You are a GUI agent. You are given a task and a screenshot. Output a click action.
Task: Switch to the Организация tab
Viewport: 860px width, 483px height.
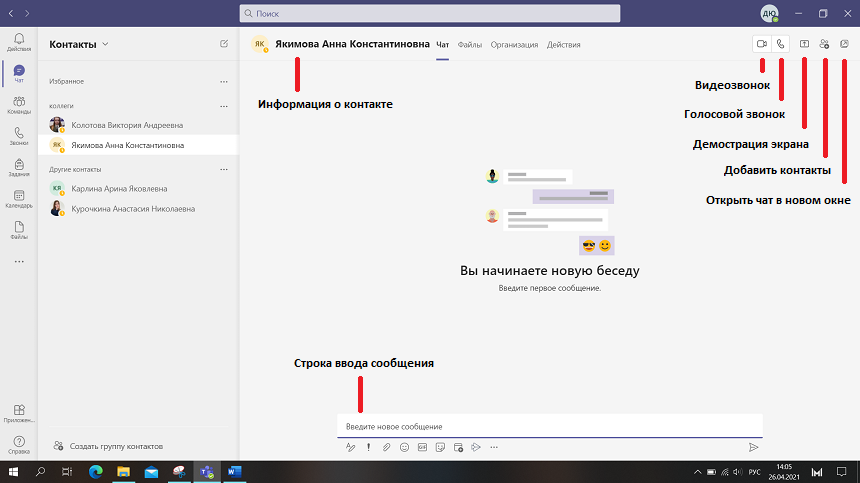click(514, 45)
